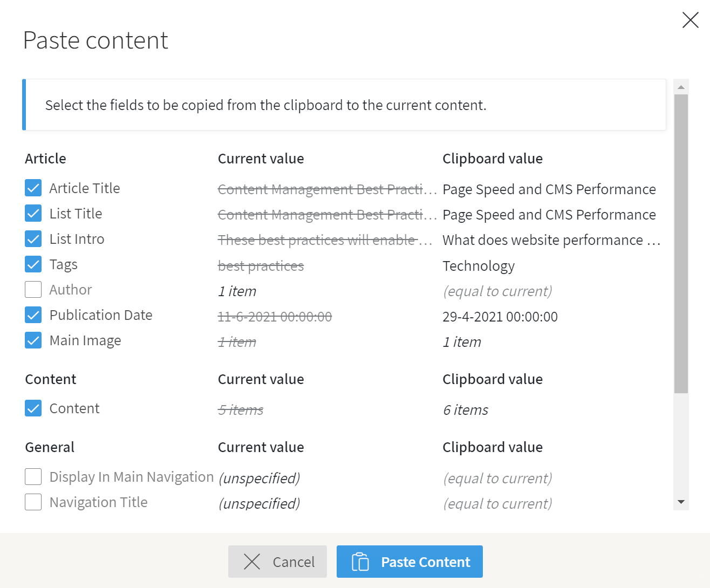The width and height of the screenshot is (710, 588).
Task: Click the vertical scrollbar thumb
Action: click(x=681, y=244)
